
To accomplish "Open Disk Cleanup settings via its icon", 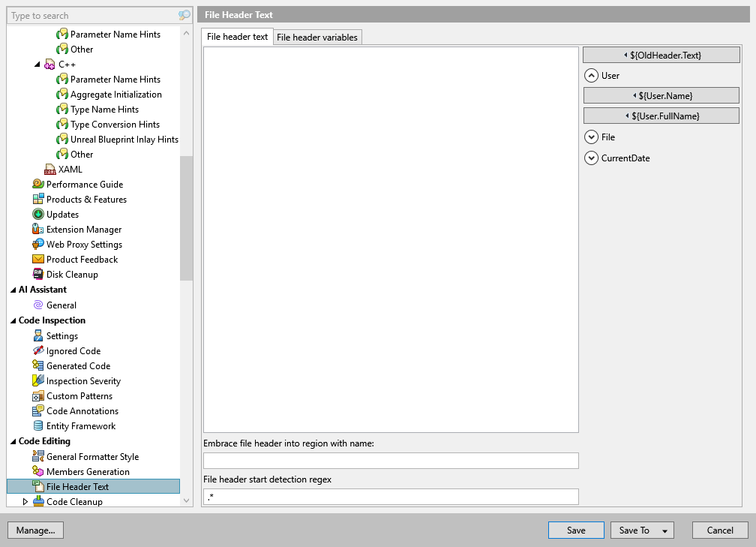I will pyautogui.click(x=39, y=274).
